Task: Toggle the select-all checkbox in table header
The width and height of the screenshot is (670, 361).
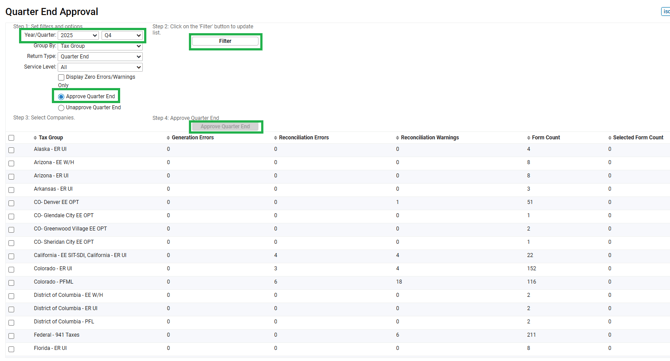Action: click(11, 138)
